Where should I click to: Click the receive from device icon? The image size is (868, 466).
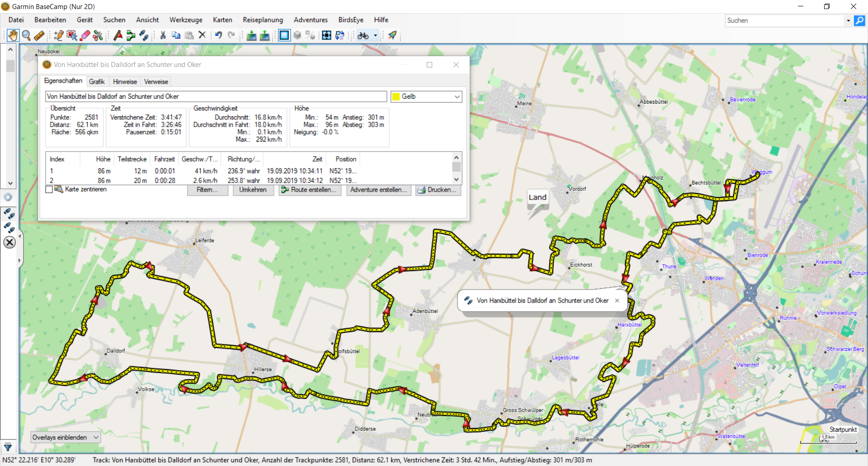[264, 35]
